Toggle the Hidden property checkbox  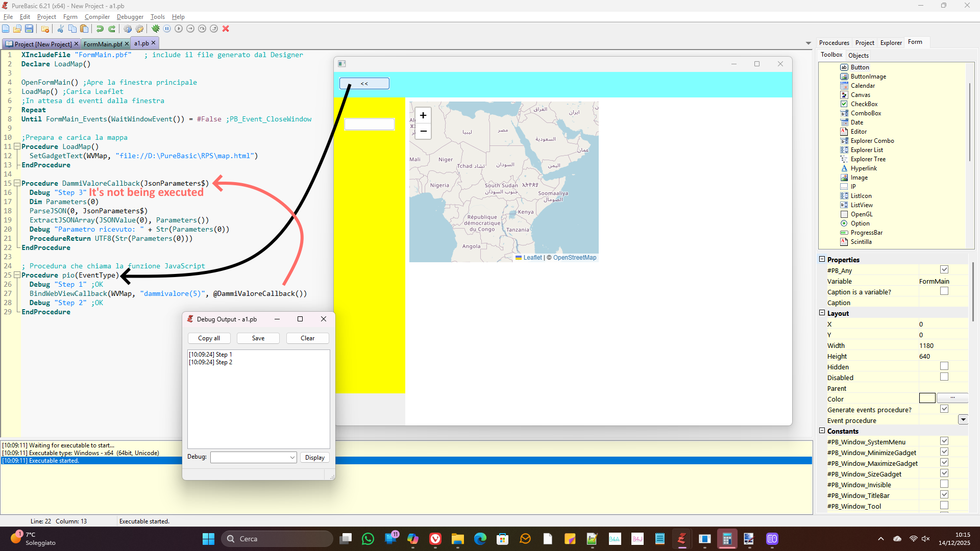944,366
